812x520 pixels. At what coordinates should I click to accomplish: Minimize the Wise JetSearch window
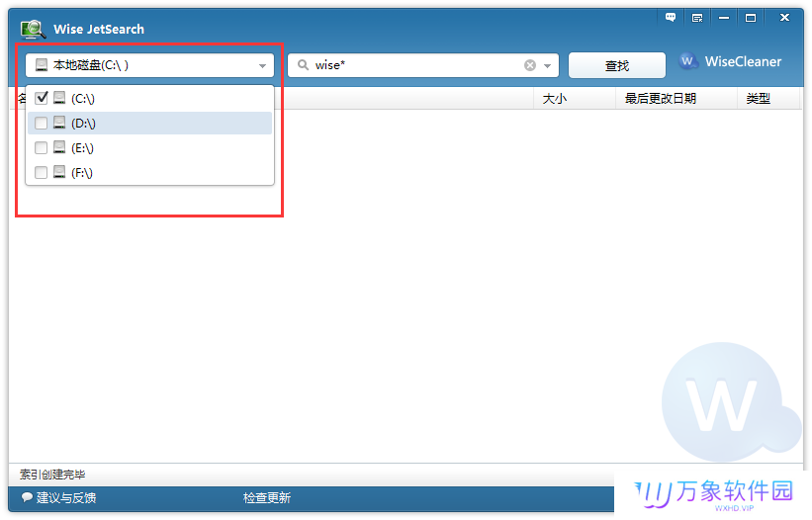724,18
